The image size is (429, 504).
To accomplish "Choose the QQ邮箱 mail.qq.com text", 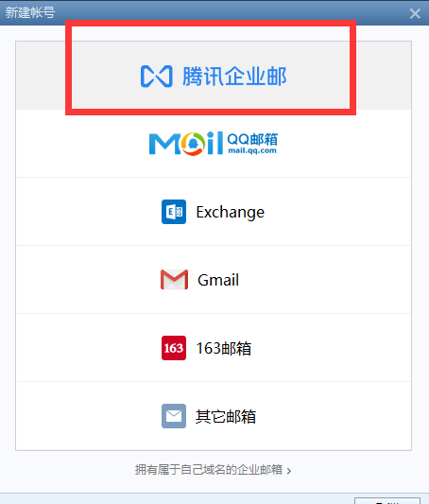I will click(252, 144).
